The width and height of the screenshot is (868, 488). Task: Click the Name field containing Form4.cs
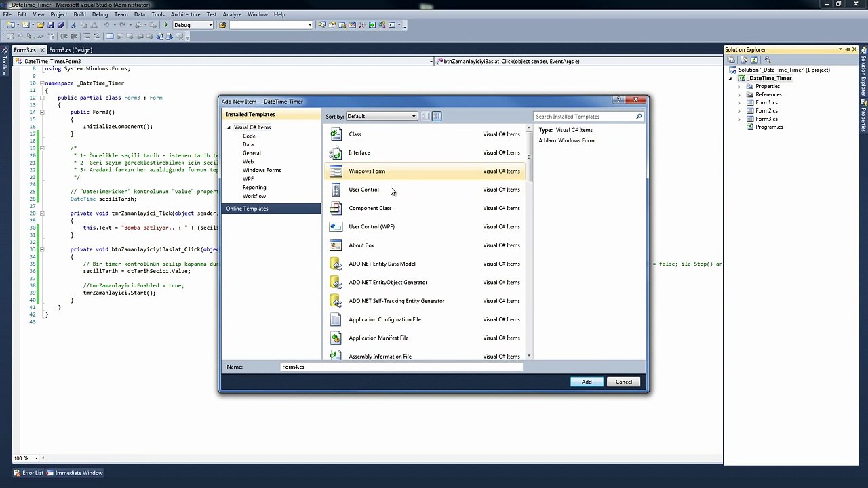(x=401, y=367)
